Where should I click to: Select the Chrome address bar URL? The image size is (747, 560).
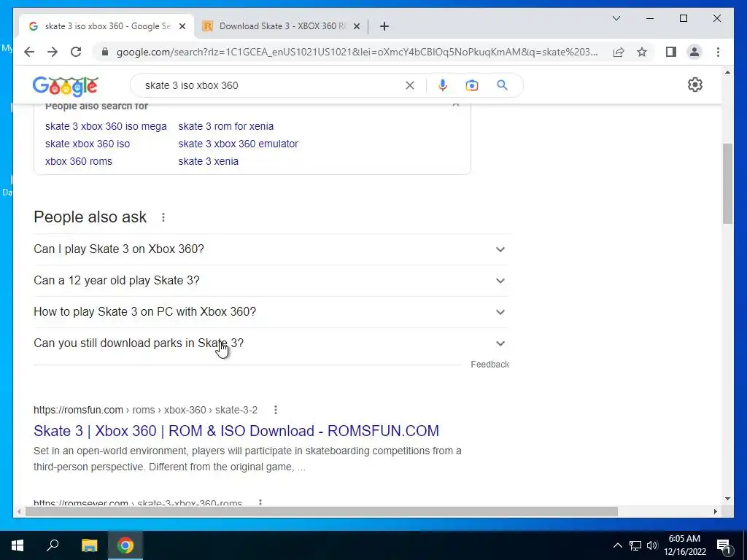[x=357, y=52]
